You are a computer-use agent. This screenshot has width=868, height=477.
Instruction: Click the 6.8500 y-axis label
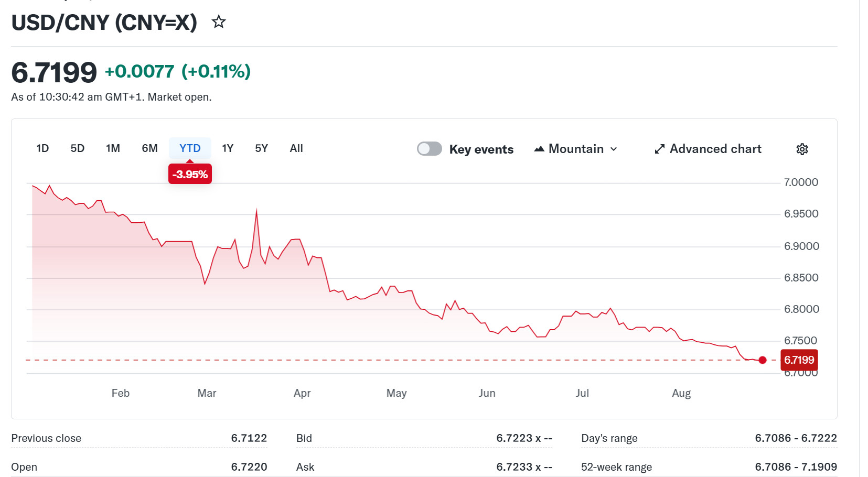coord(801,278)
